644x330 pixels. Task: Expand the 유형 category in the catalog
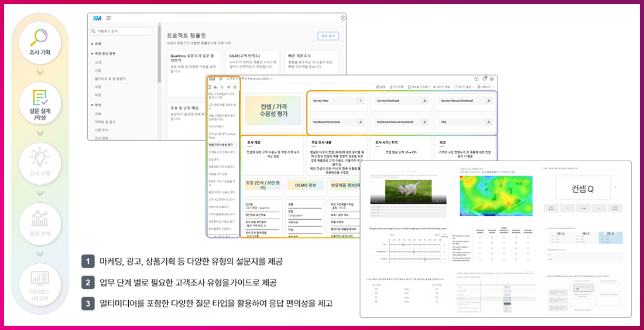tap(92, 45)
